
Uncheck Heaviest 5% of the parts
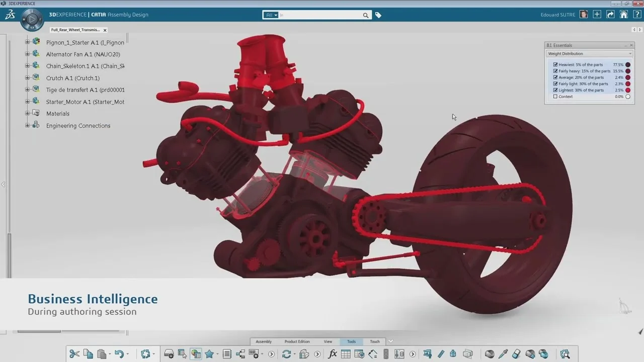coord(555,65)
